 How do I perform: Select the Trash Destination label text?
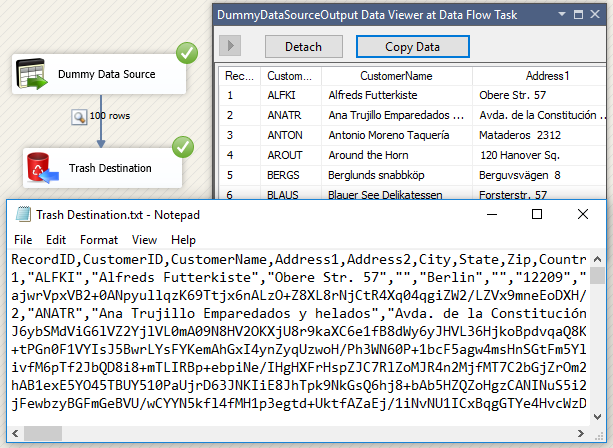coord(110,168)
